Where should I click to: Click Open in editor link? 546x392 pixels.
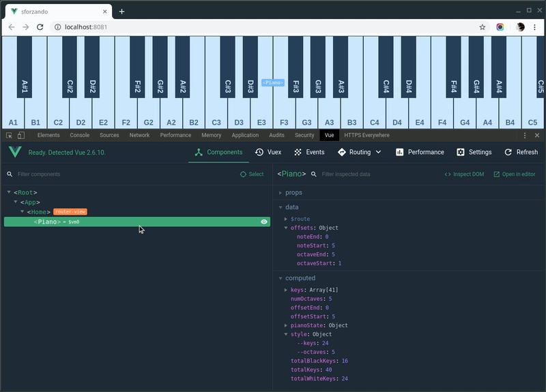point(515,175)
